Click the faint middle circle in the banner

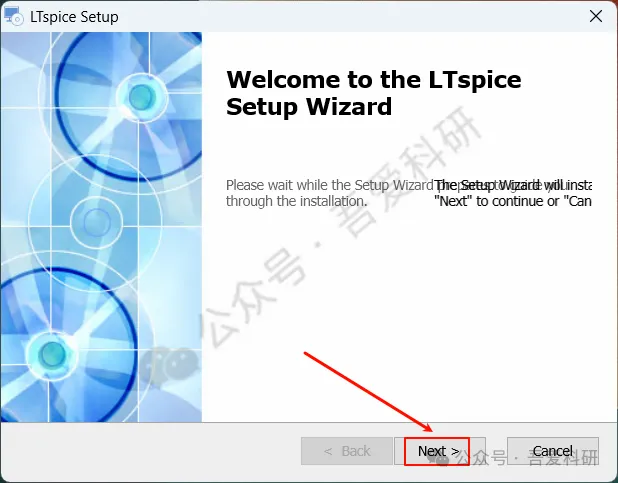coord(97,222)
